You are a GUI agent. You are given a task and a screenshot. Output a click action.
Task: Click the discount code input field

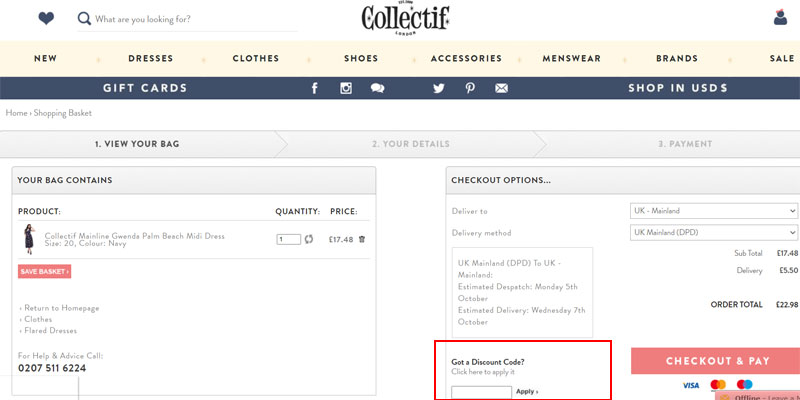point(482,392)
